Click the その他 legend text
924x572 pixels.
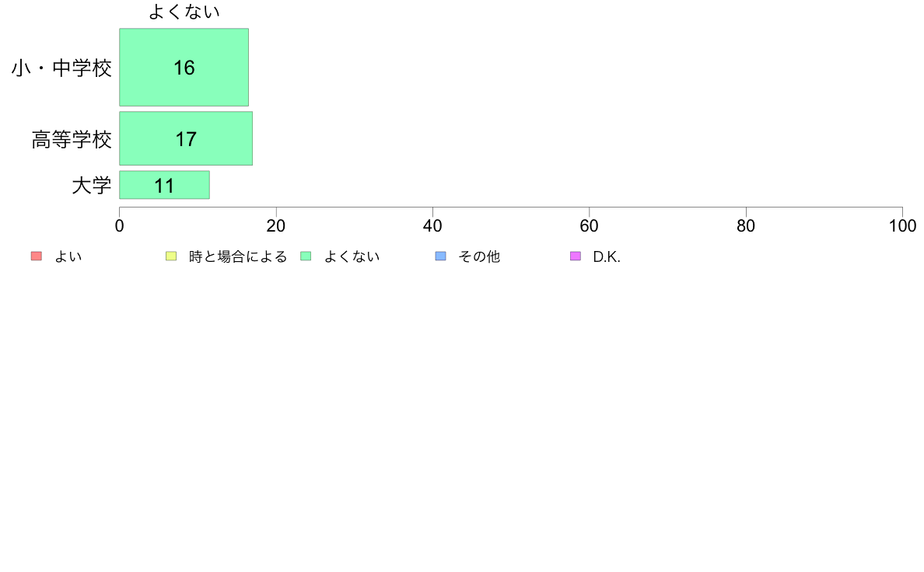[x=479, y=256]
